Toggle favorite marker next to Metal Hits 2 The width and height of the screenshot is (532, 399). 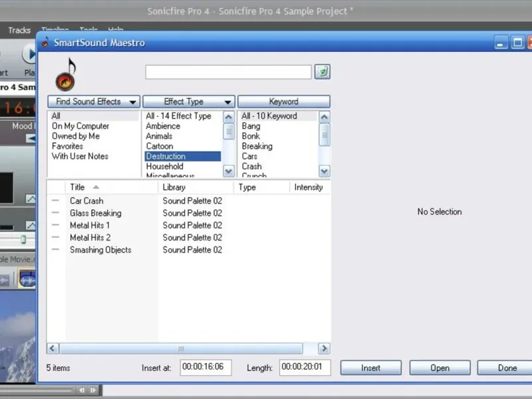[55, 237]
